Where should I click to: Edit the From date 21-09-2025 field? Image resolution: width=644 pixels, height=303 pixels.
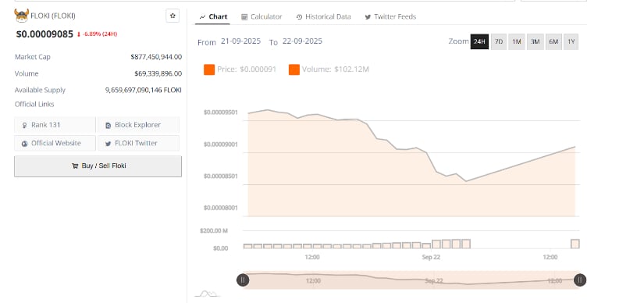[240, 41]
